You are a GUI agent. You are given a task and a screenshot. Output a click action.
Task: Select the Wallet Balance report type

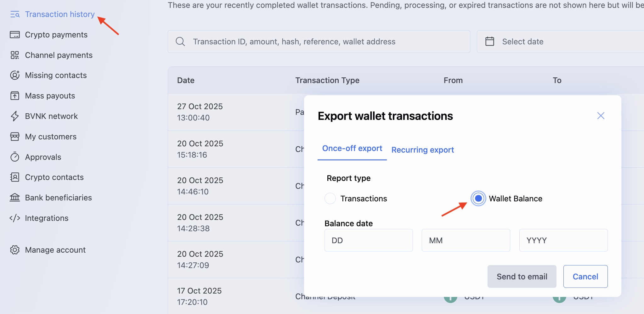[x=478, y=199]
